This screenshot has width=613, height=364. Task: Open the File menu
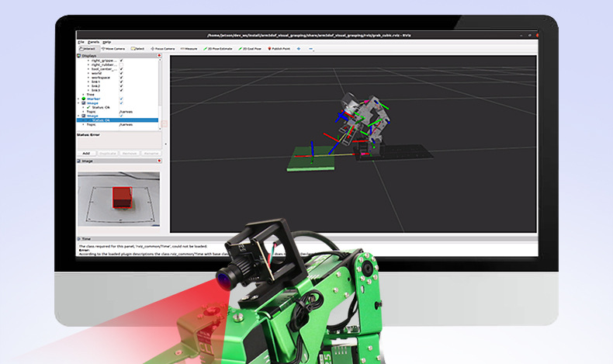tap(81, 41)
